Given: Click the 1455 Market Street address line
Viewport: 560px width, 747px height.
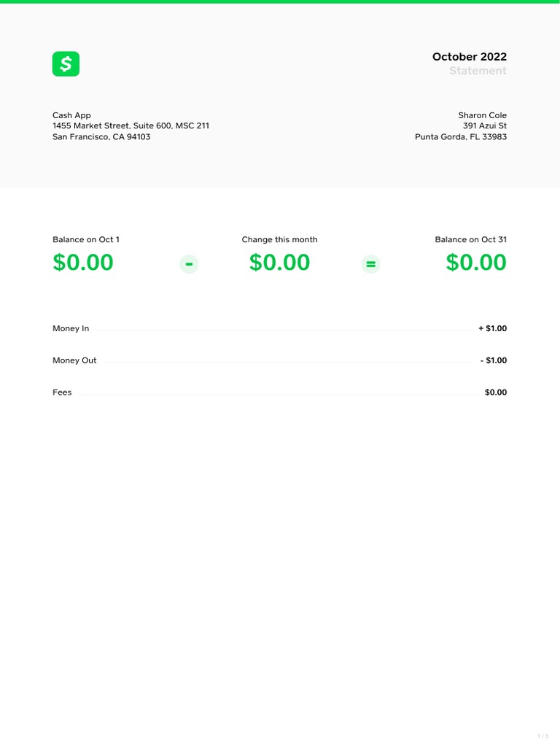Looking at the screenshot, I should [x=131, y=125].
